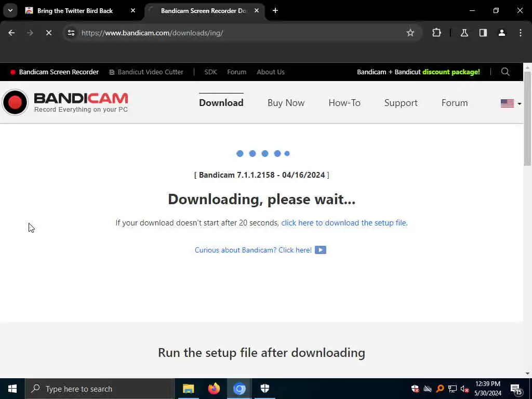Click the website search magnifier icon

coord(505,72)
